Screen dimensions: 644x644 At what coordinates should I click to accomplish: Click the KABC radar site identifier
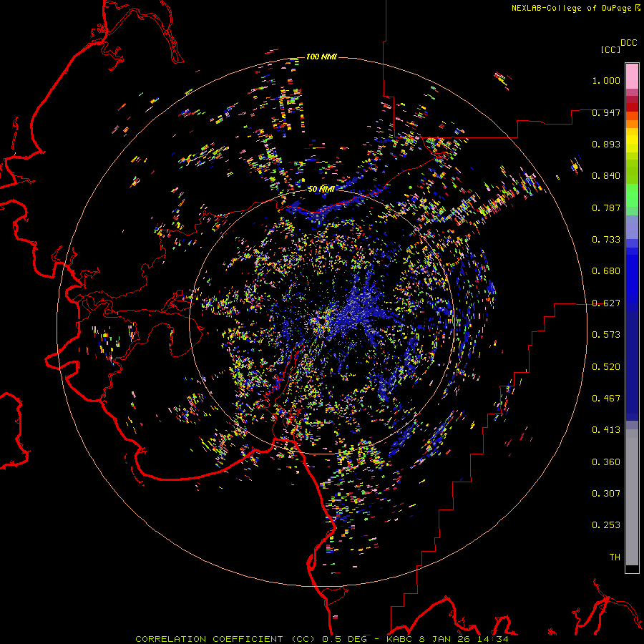click(400, 639)
